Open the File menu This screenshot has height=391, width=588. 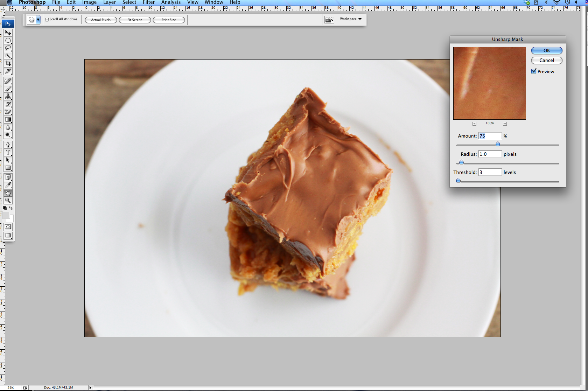click(56, 2)
